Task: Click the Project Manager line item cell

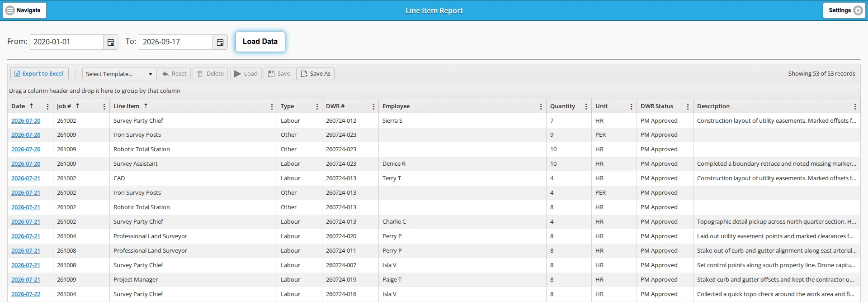Action: point(193,280)
